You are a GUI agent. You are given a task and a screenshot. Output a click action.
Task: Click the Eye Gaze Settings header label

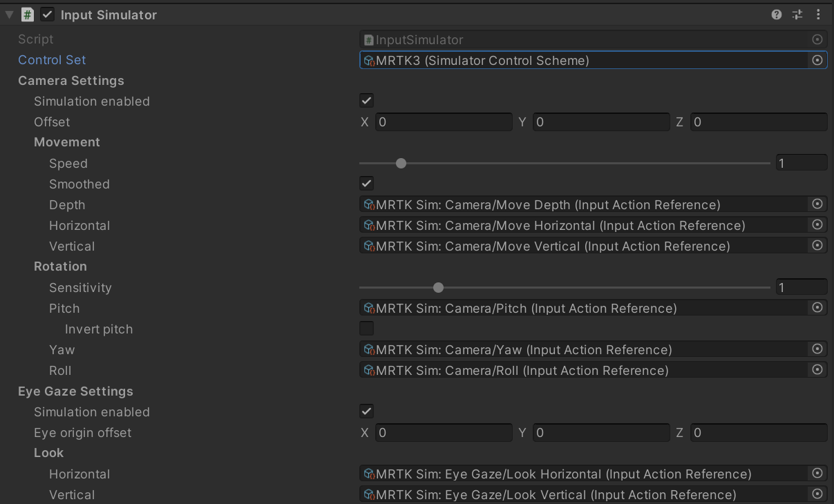coord(75,391)
